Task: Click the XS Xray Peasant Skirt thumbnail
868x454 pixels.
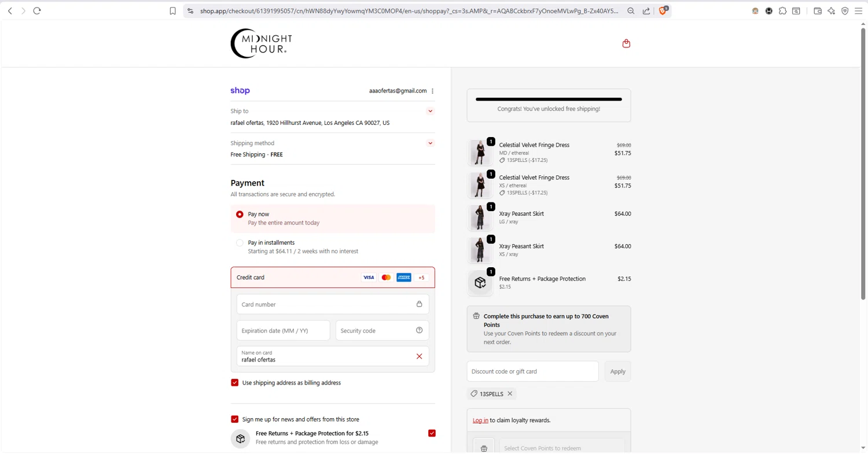Action: click(x=480, y=250)
